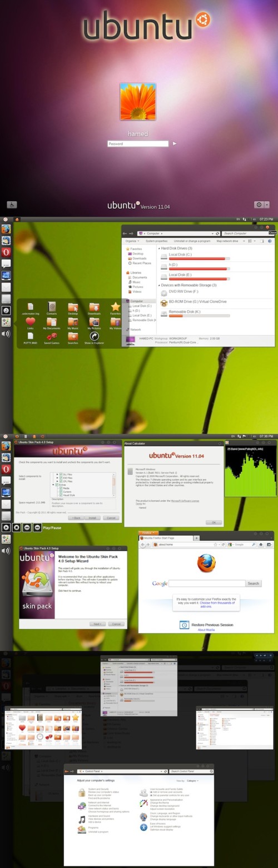This screenshot has height=868, width=278.
Task: Click the volume speaker icon in the top dock
Action: (x=7, y=333)
